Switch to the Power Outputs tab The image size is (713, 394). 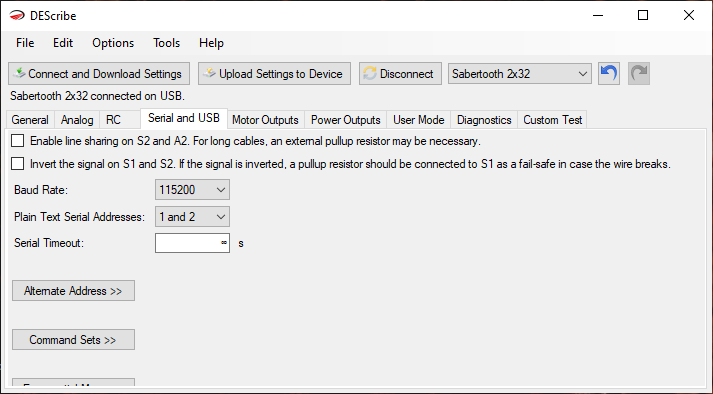(346, 120)
